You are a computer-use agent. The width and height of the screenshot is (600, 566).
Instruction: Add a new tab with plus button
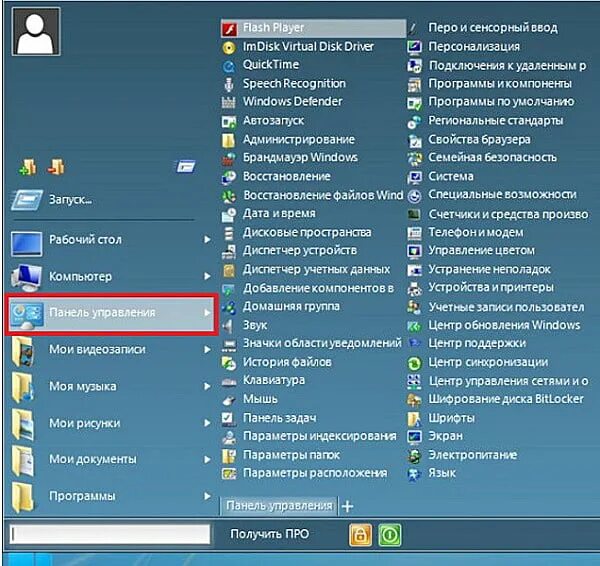coord(347,506)
